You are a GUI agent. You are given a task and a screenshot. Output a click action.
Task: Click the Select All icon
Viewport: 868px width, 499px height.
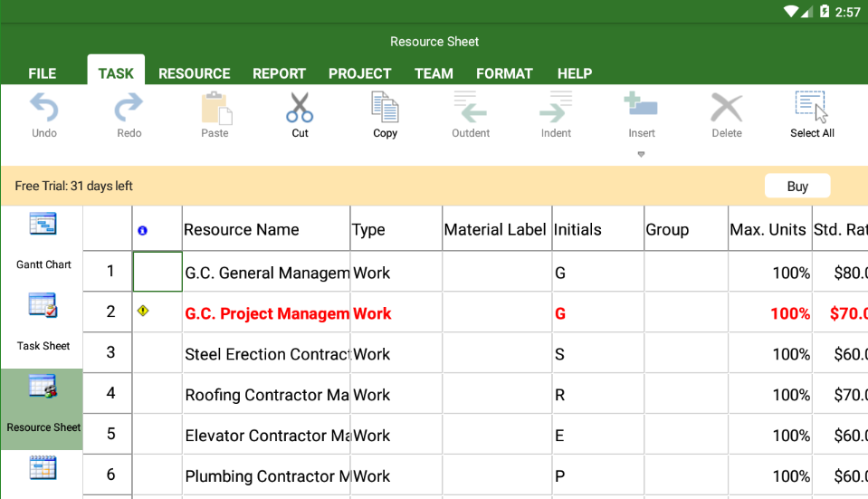pos(812,107)
